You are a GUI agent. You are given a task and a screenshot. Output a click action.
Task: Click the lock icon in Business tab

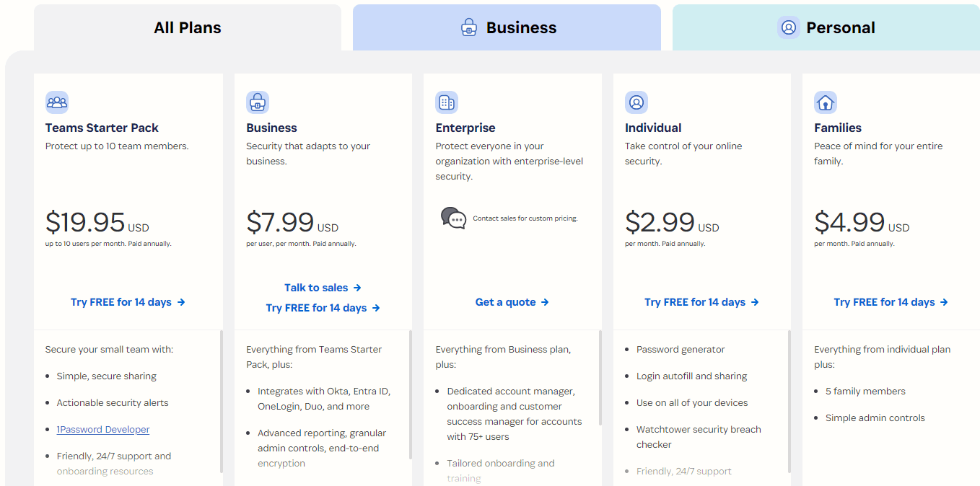(x=469, y=27)
